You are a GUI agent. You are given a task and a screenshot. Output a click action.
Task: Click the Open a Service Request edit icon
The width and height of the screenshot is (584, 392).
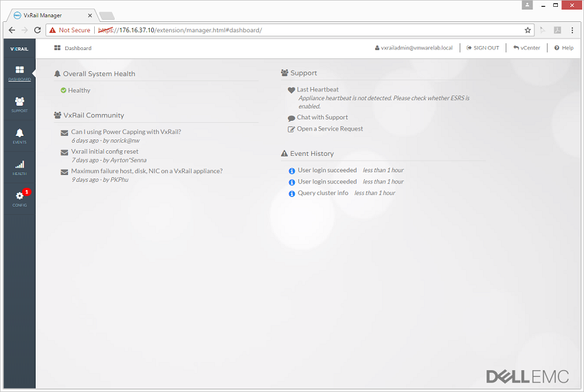291,129
